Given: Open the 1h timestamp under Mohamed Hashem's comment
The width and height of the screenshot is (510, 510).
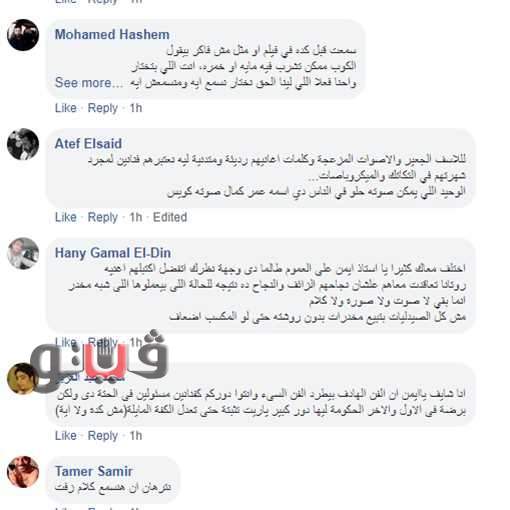Looking at the screenshot, I should (x=136, y=108).
